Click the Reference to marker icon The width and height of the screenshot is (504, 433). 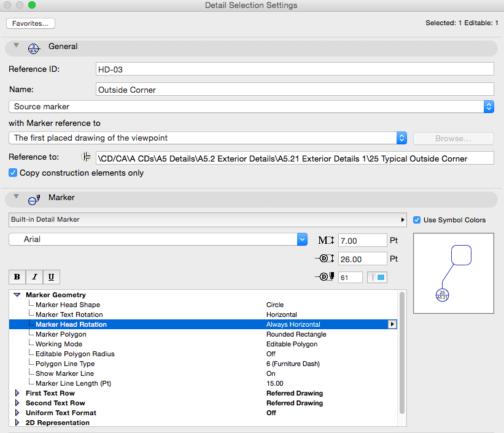pyautogui.click(x=86, y=157)
